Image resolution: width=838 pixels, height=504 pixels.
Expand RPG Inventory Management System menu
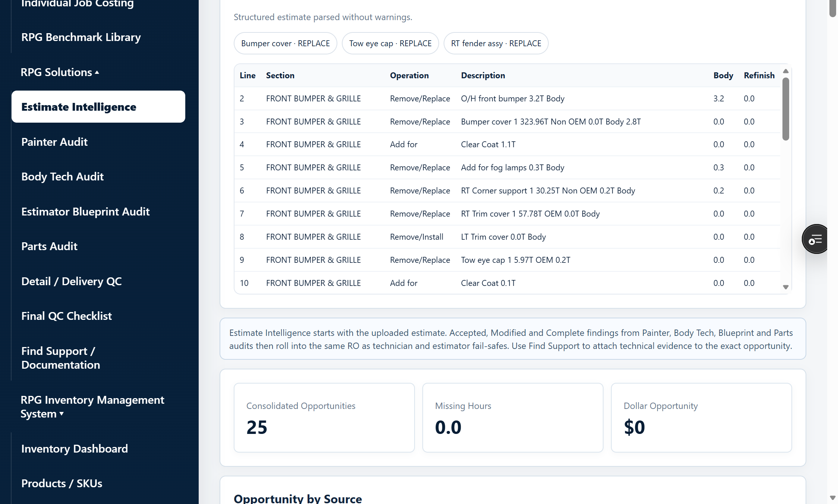[92, 407]
